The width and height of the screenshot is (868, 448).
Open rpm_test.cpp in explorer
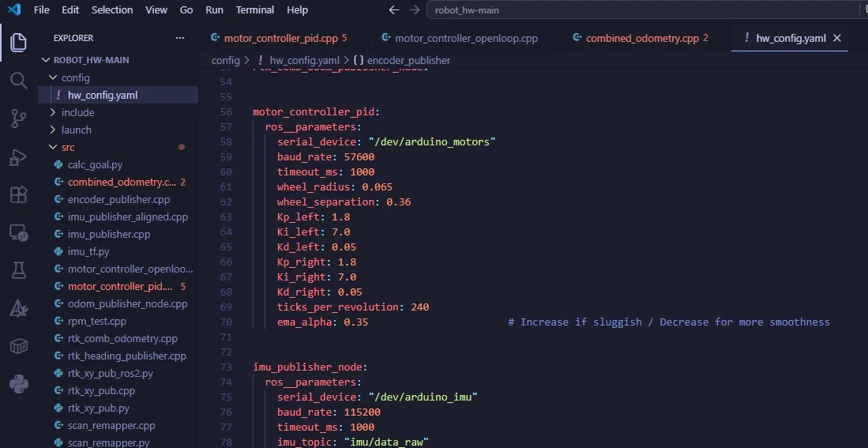(118, 322)
